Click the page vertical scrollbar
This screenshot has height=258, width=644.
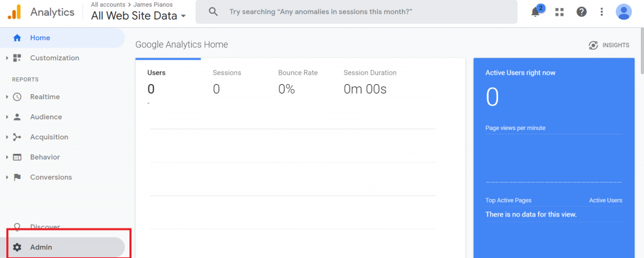click(641, 51)
